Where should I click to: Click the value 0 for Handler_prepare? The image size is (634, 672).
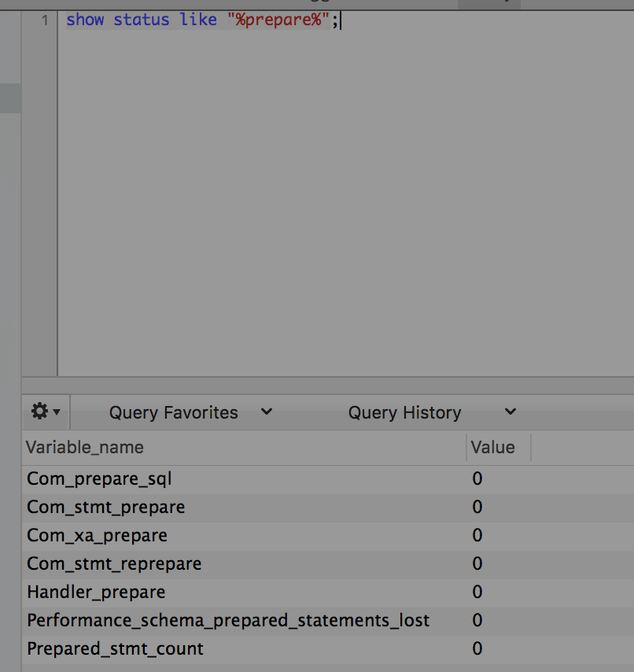pyautogui.click(x=477, y=592)
